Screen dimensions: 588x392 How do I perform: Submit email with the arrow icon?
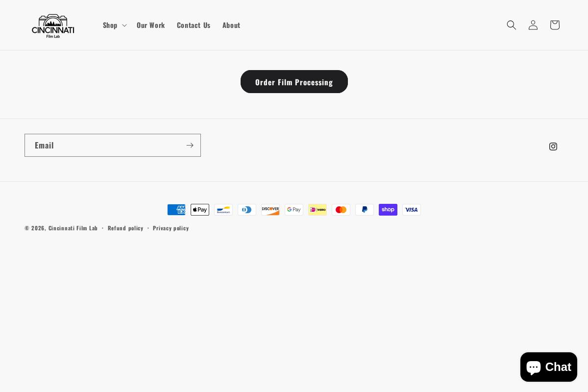[190, 146]
